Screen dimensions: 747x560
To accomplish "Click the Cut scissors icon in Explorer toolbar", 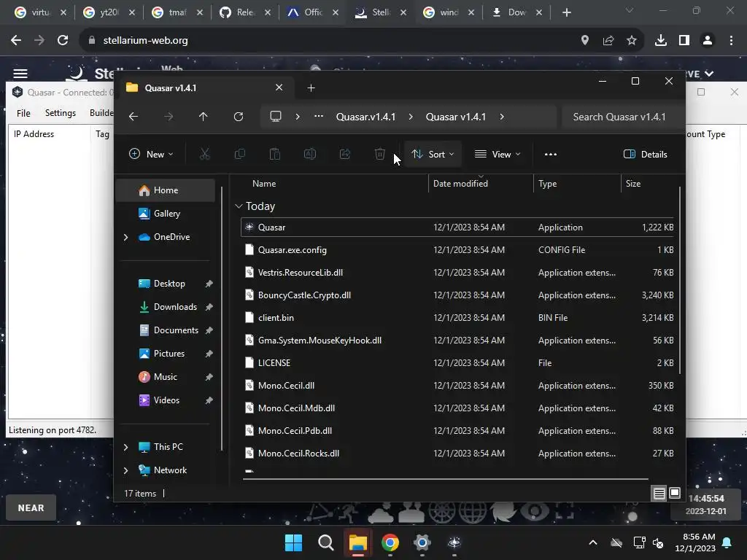I will (x=204, y=154).
